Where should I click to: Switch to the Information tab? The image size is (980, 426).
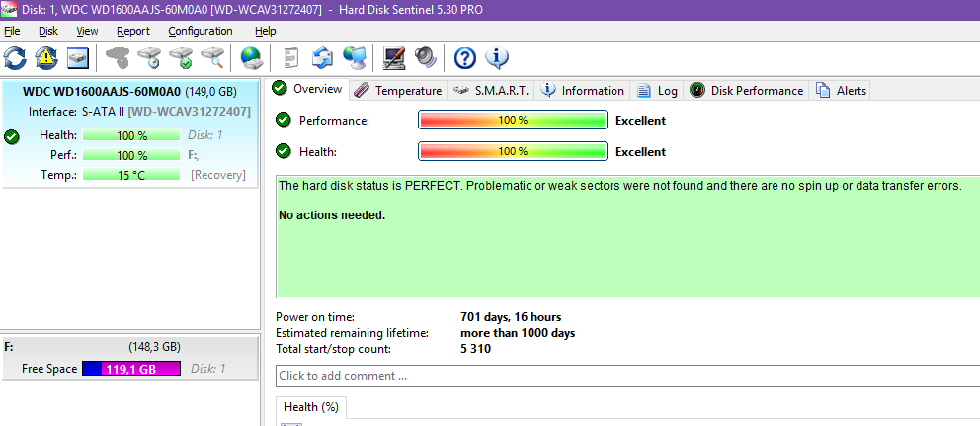pyautogui.click(x=583, y=91)
